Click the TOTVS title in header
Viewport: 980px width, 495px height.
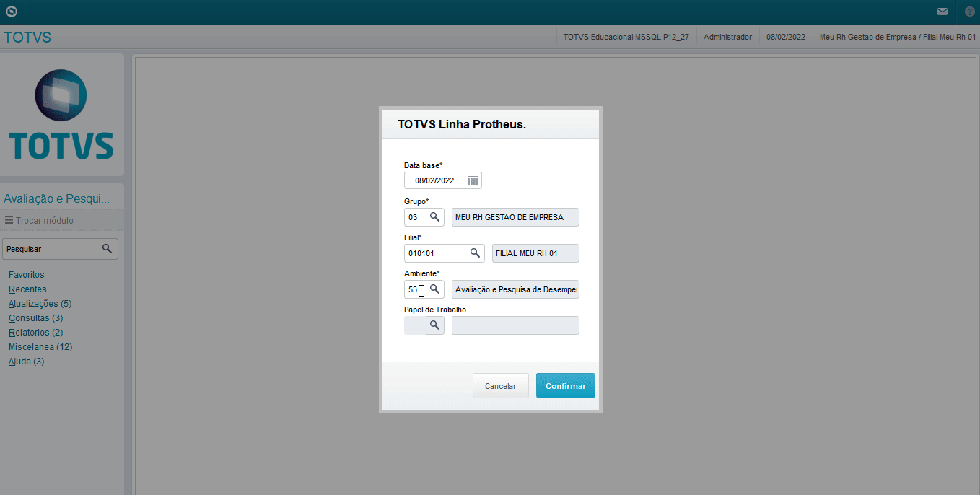click(x=27, y=38)
